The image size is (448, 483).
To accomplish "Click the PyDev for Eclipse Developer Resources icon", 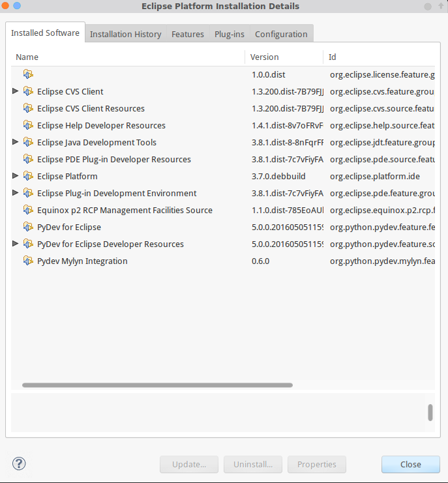I will [x=28, y=244].
